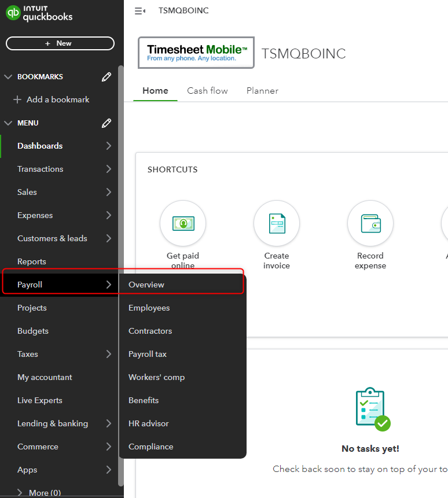The width and height of the screenshot is (448, 498).
Task: Edit bookmarks using the pencil icon
Action: point(107,77)
